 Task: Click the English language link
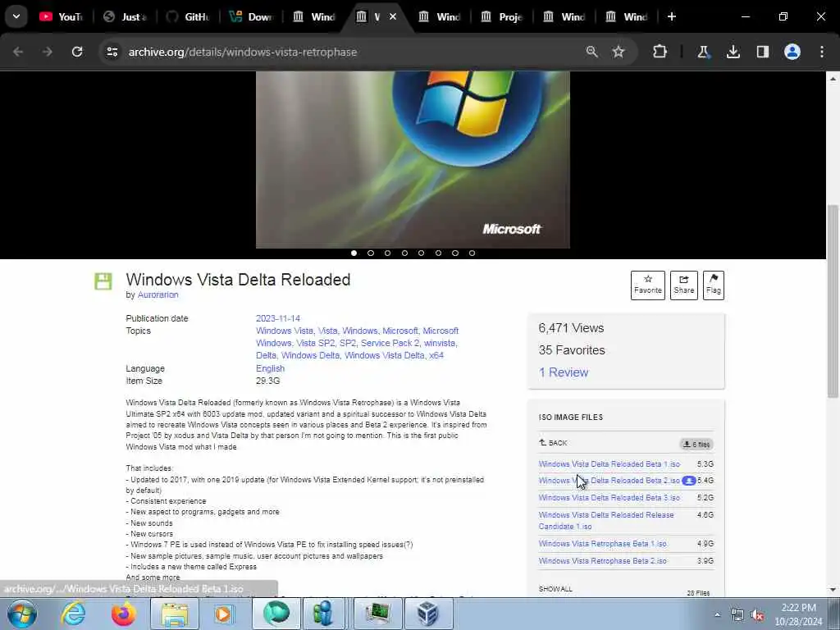pos(270,368)
